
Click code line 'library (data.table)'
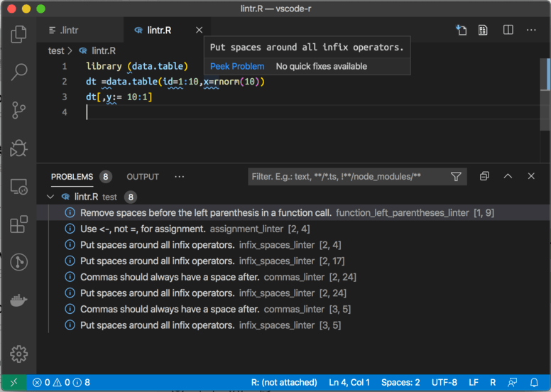137,66
